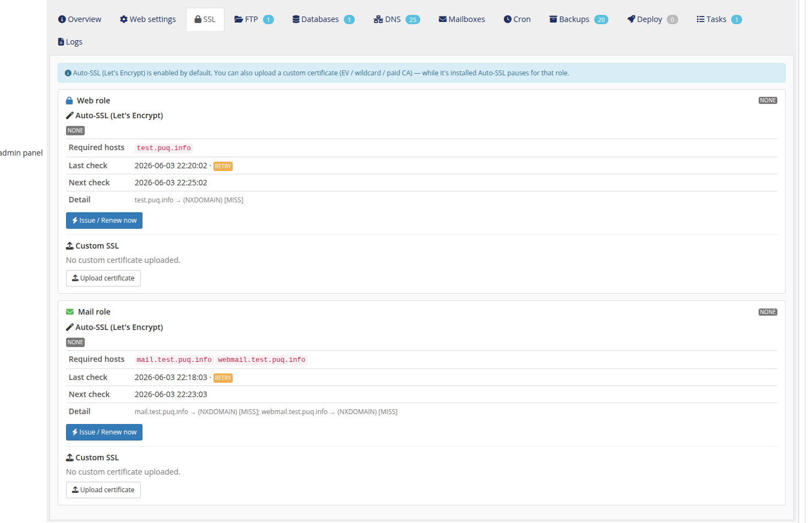Click the FTP count badge

coord(268,20)
